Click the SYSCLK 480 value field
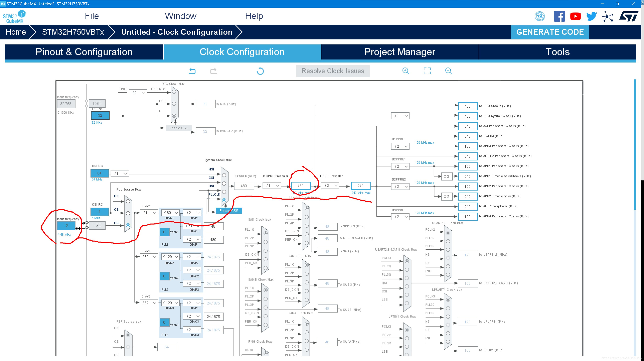 coord(244,186)
